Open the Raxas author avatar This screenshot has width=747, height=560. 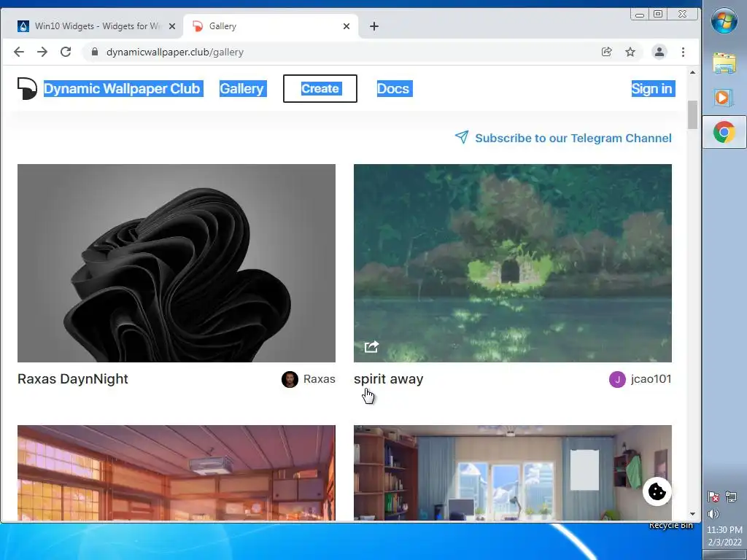[290, 379]
